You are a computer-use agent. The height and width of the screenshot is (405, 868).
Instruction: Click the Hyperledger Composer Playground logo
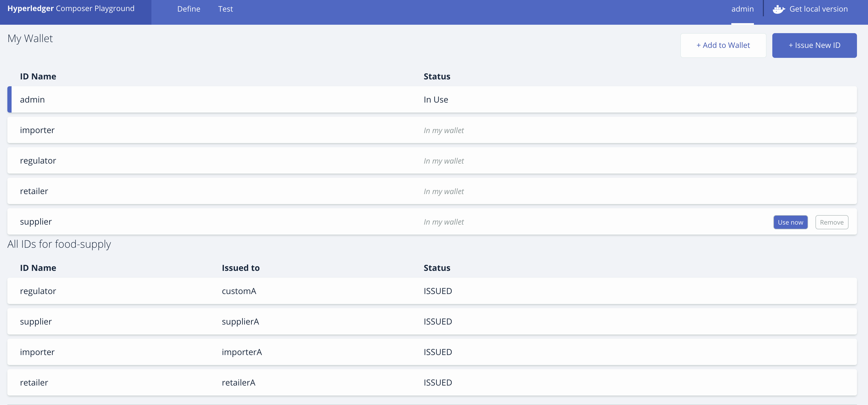point(71,9)
